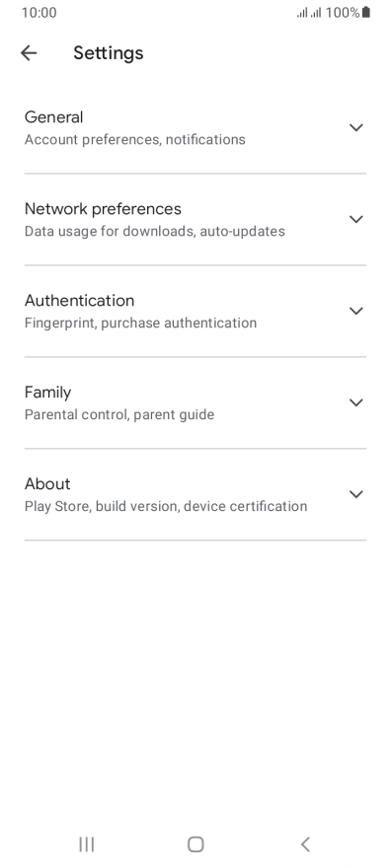Viewport: 391px width, 868px height.
Task: Tap the Home navigation button
Action: click(195, 844)
